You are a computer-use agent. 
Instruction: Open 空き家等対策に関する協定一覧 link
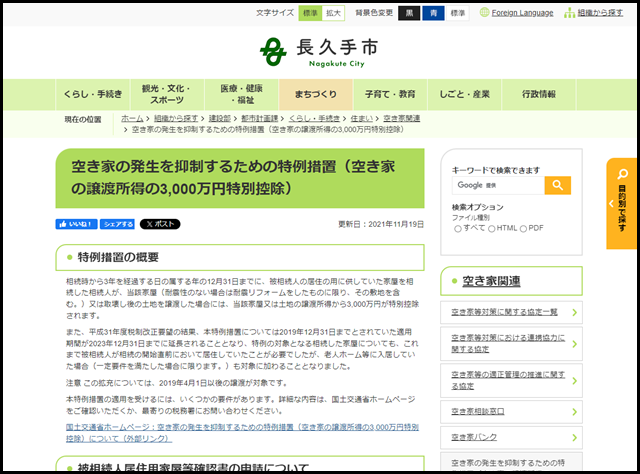[504, 312]
